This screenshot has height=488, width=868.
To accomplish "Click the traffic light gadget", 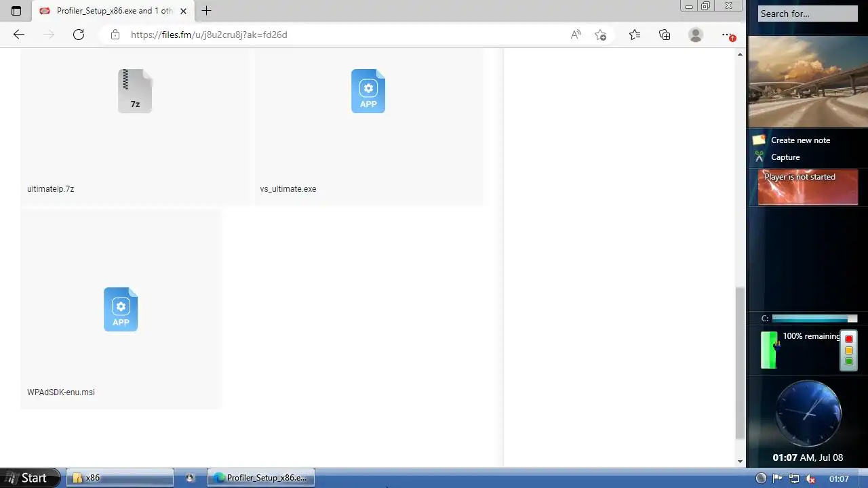I will click(x=848, y=350).
